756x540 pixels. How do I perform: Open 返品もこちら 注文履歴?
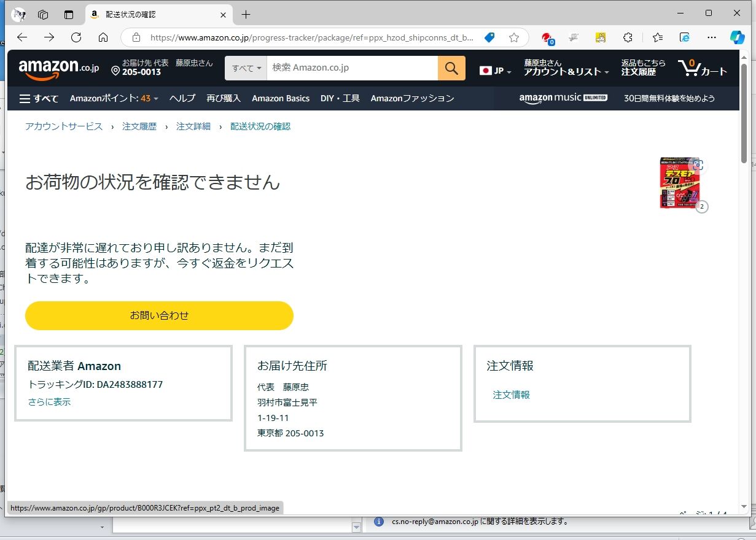[643, 67]
